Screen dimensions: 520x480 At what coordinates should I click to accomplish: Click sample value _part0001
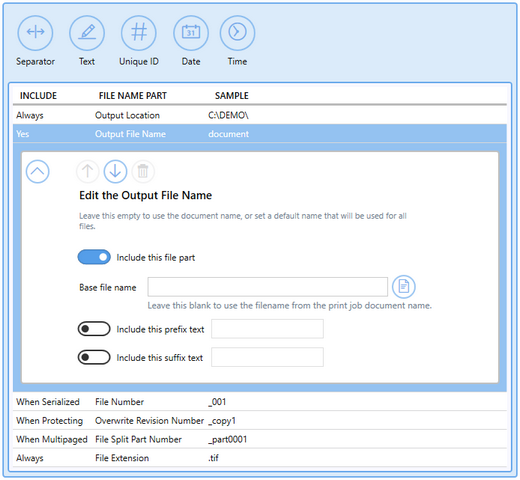pos(227,439)
